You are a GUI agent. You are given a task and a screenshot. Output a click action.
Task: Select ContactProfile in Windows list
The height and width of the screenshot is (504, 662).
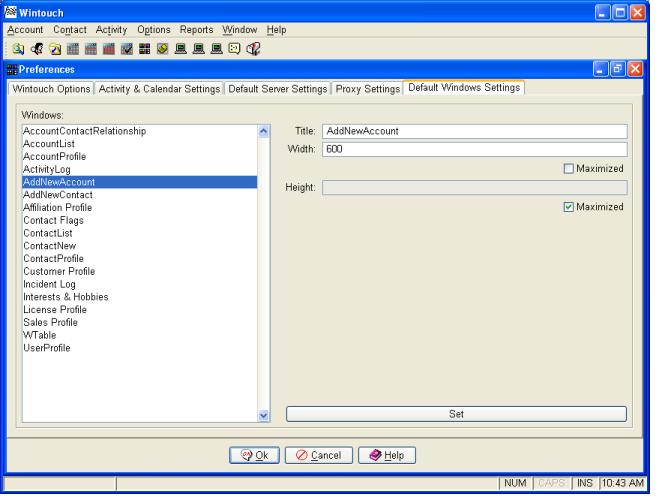(x=139, y=259)
